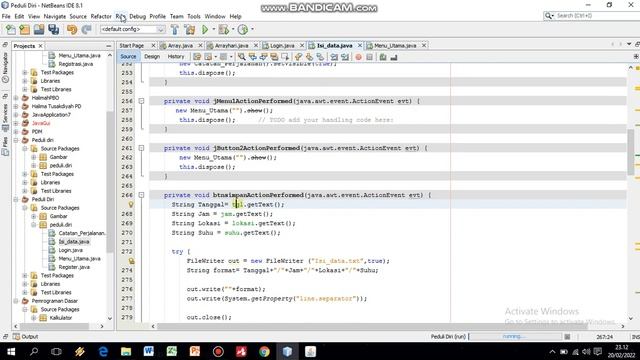Open the Navigator side panel tab
The width and height of the screenshot is (640, 360).
(5, 67)
